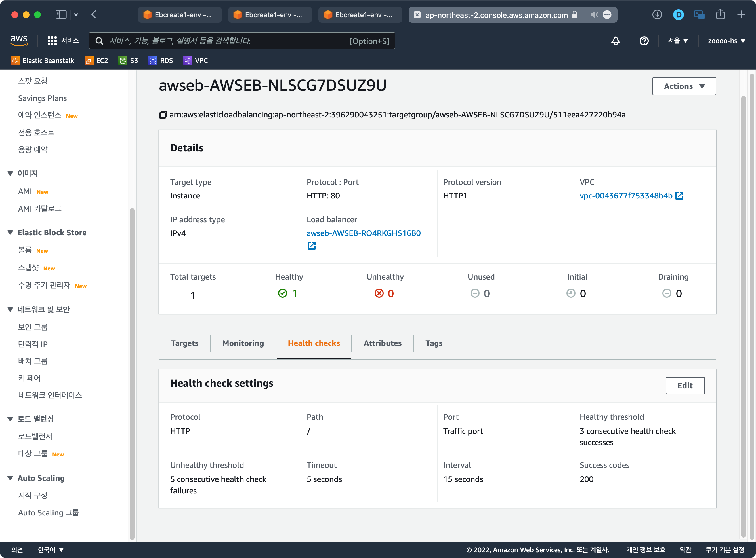Switch to the Tags tab
Viewport: 756px width, 558px height.
point(434,343)
